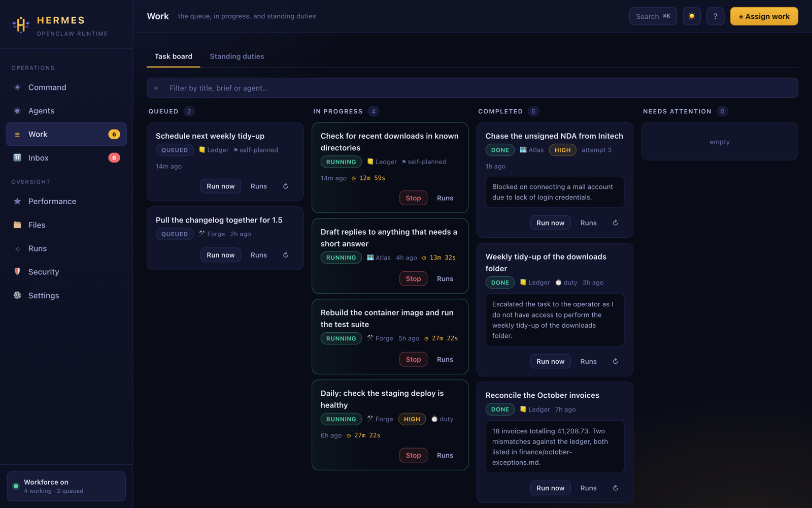This screenshot has width=812, height=508.
Task: Open the Search ⌘K box
Action: click(x=653, y=16)
